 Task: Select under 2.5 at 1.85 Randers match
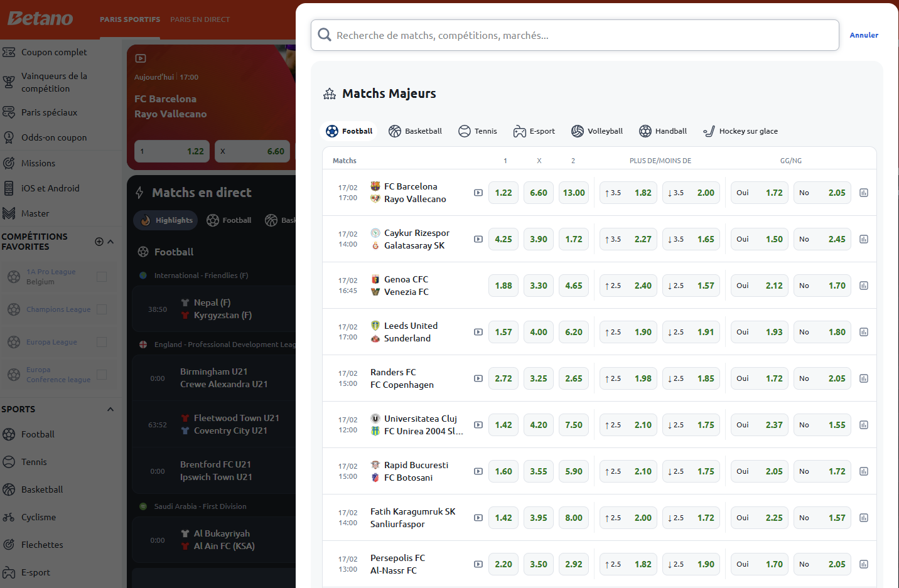(691, 378)
